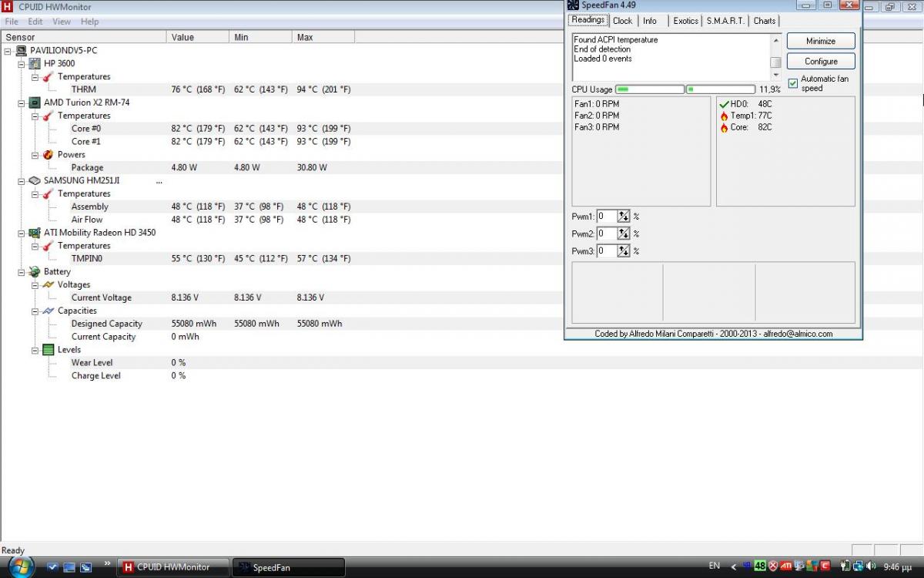
Task: Click the PAVILIONDV5-PC computer icon
Action: tap(22, 50)
